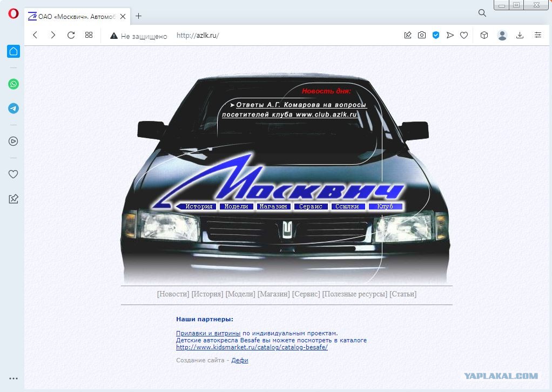Open [История] in the text navigation
The image size is (552, 392).
click(x=207, y=294)
